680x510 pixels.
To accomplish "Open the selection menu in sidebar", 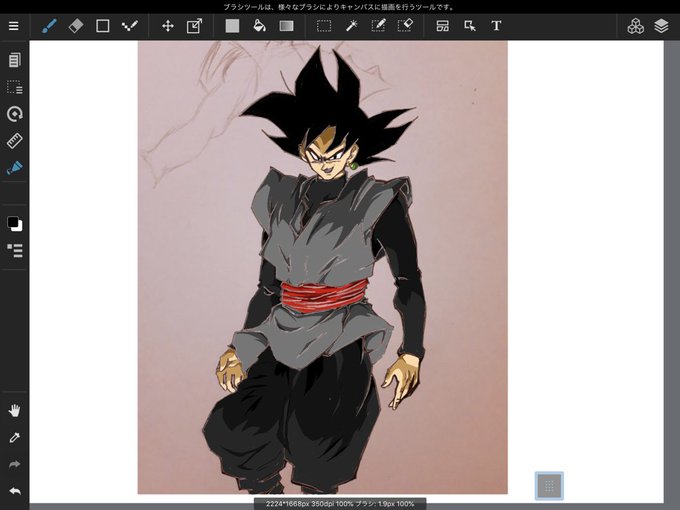I will pyautogui.click(x=14, y=87).
